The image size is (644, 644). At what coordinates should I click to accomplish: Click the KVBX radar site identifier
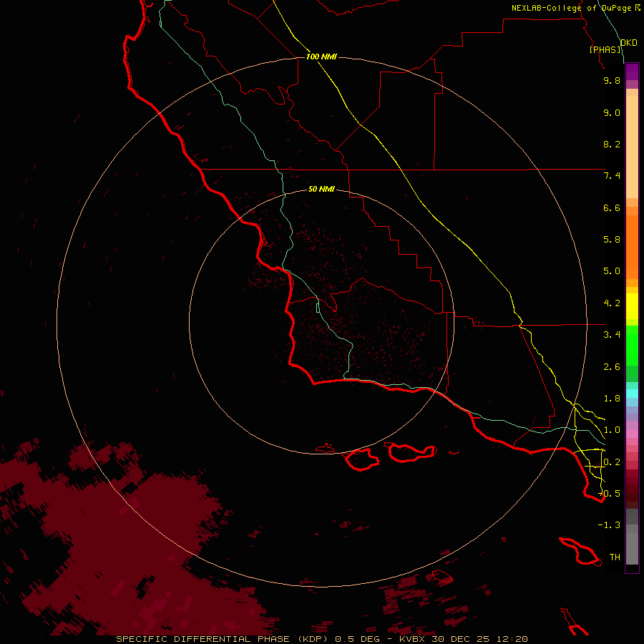pyautogui.click(x=413, y=639)
